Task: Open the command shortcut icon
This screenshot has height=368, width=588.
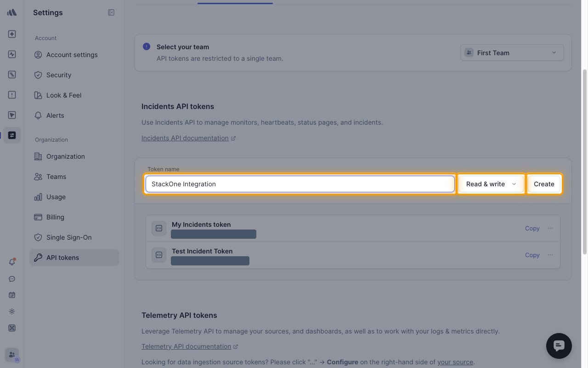Action: coord(12,328)
